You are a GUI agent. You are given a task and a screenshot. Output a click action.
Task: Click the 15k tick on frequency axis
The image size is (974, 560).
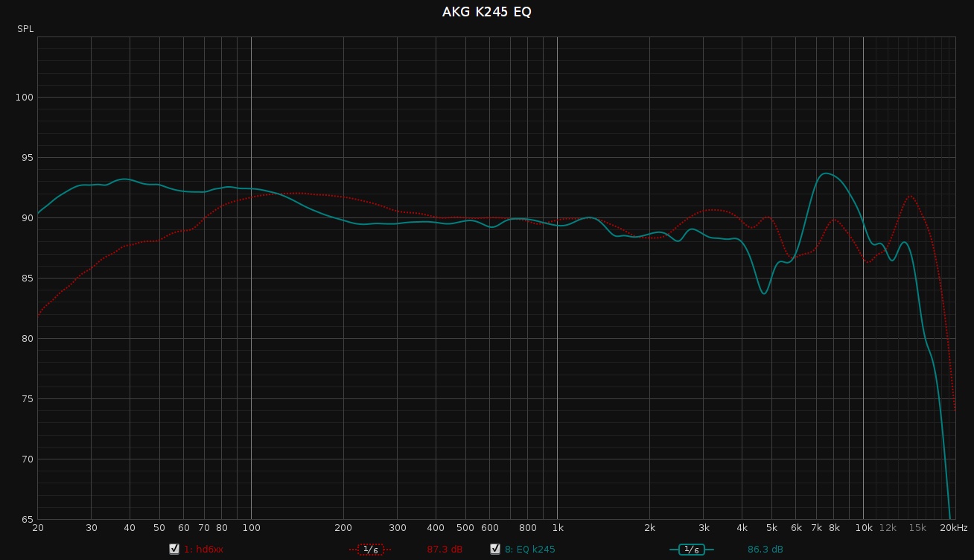pyautogui.click(x=917, y=528)
